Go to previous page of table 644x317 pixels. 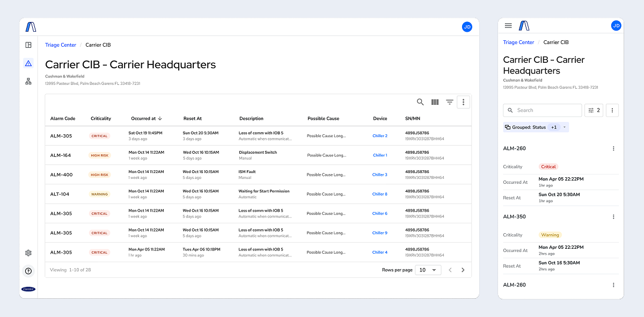[x=450, y=270]
